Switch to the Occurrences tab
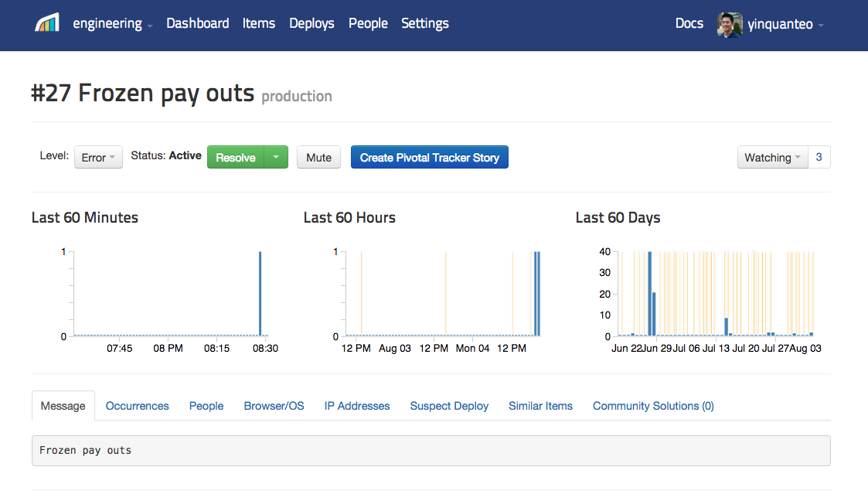 (x=138, y=406)
